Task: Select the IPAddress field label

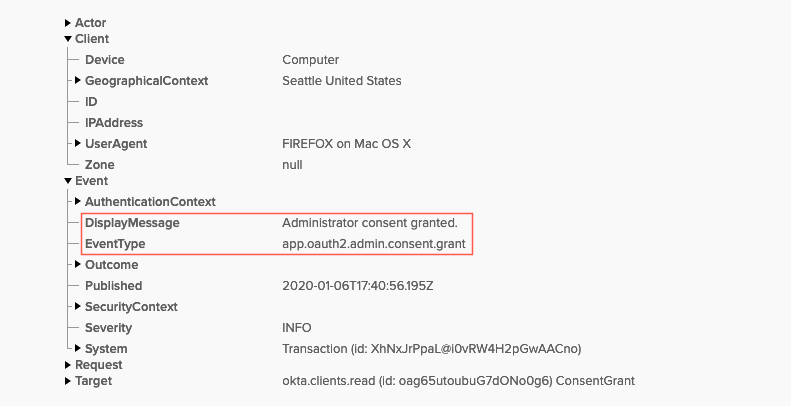Action: click(114, 123)
